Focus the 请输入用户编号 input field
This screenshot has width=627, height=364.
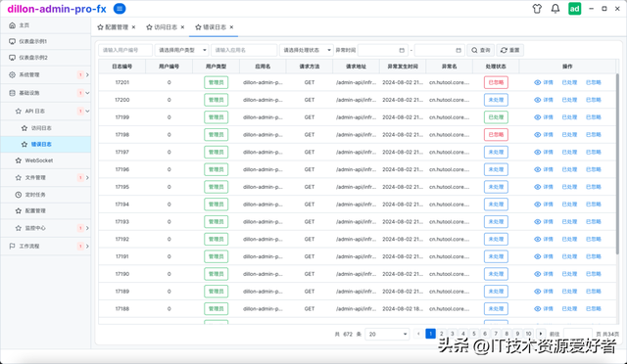(x=125, y=50)
